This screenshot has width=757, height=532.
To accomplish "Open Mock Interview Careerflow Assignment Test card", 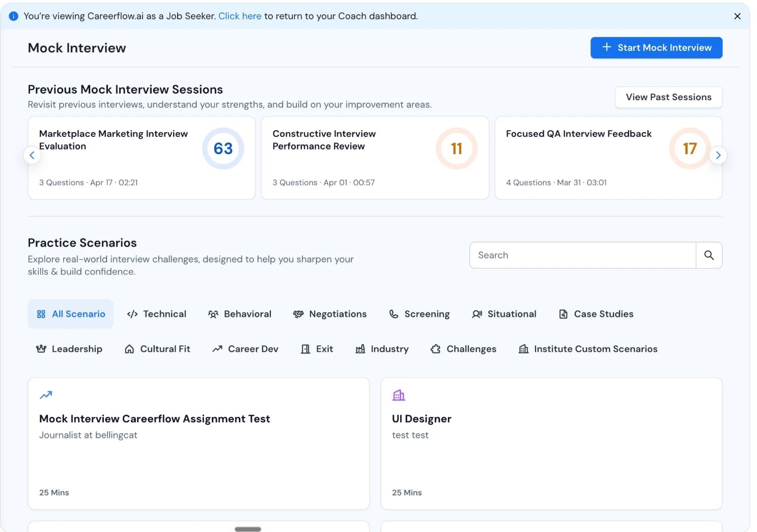I will click(199, 444).
